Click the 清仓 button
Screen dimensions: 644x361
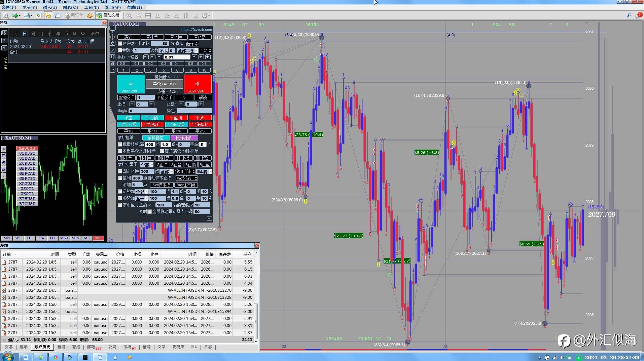[x=128, y=37]
